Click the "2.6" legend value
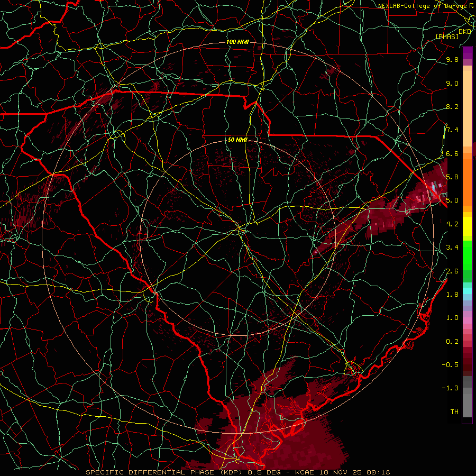This screenshot has width=476, height=476. [x=452, y=271]
